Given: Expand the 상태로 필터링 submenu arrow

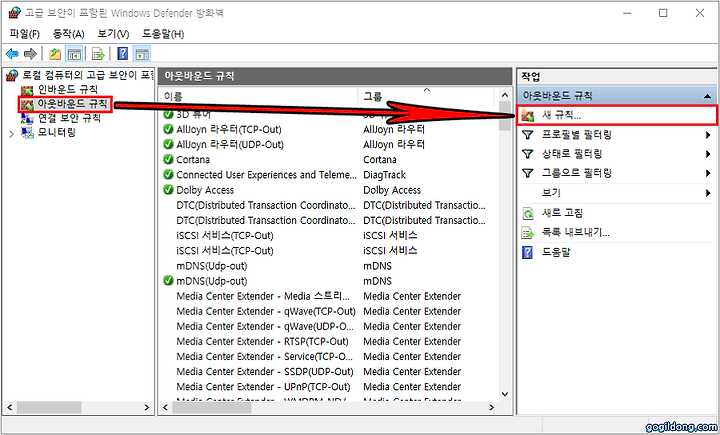Looking at the screenshot, I should coord(708,154).
